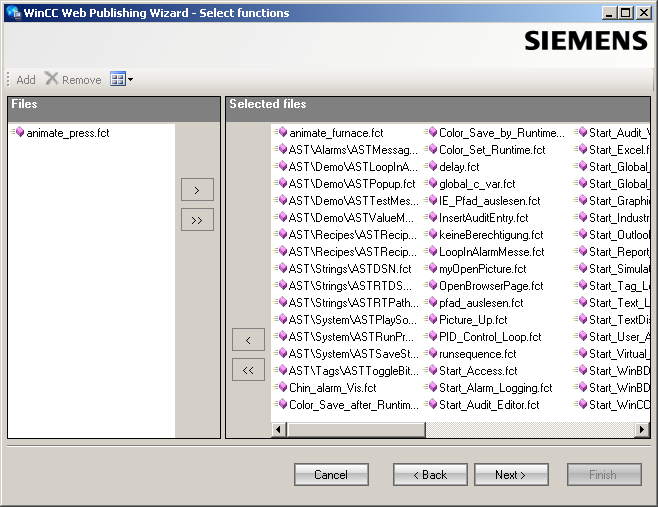This screenshot has height=507, width=658.
Task: Open the view mode dropdown arrow
Action: [130, 79]
